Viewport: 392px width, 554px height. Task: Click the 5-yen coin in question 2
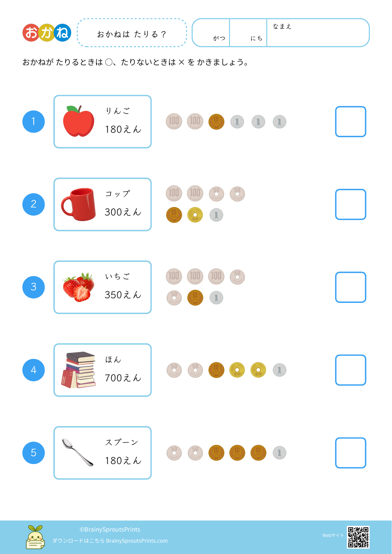(x=195, y=215)
